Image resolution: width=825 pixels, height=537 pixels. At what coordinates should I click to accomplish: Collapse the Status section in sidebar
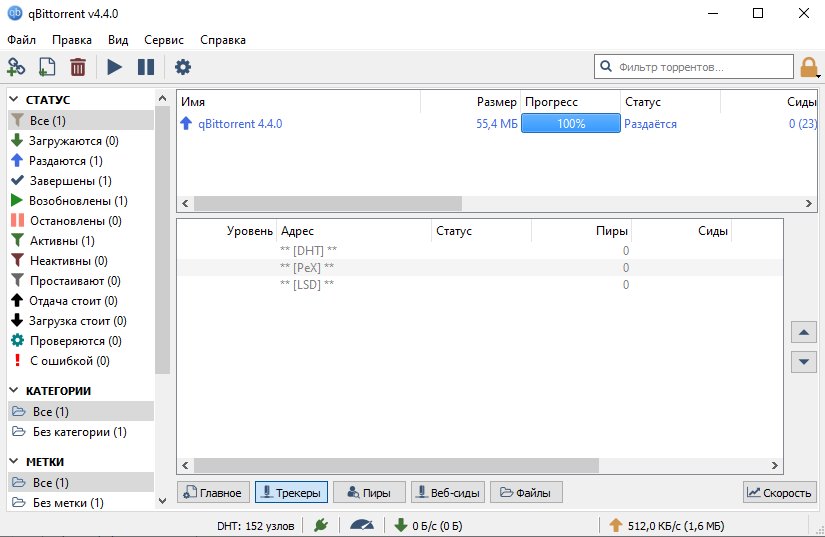16,100
